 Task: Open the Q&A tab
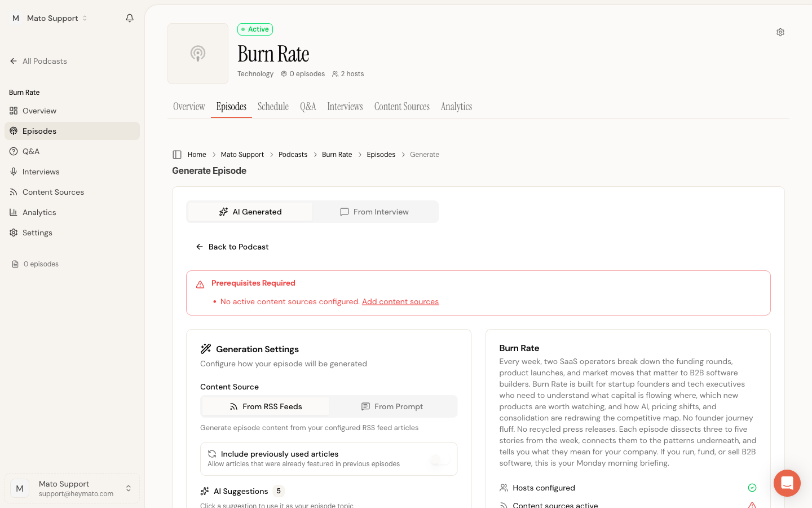[308, 107]
